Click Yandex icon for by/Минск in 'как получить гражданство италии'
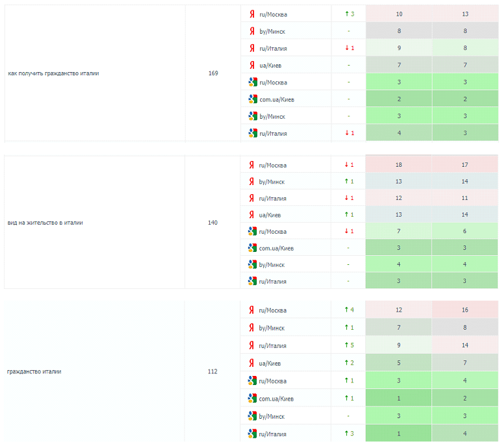Image resolution: width=503 pixels, height=448 pixels. pos(252,31)
